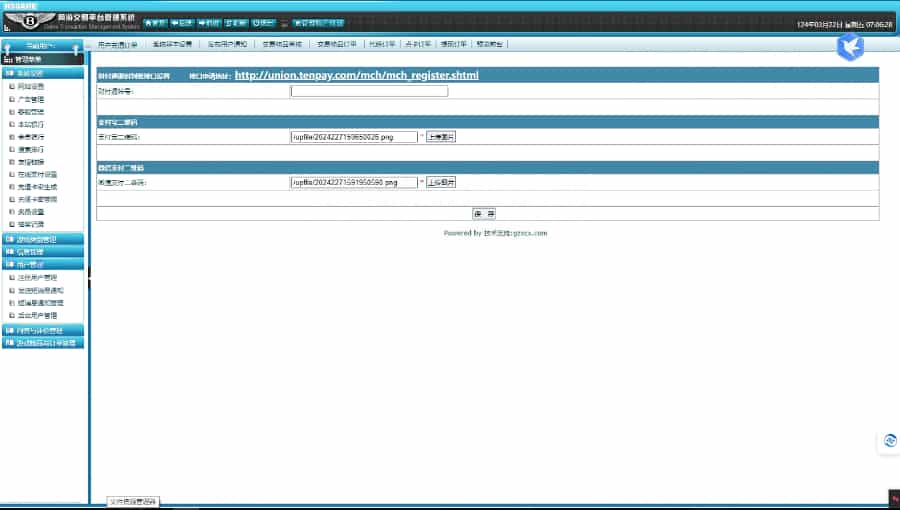
Task: Expand the last blue section header in sidebar
Action: tap(43, 343)
